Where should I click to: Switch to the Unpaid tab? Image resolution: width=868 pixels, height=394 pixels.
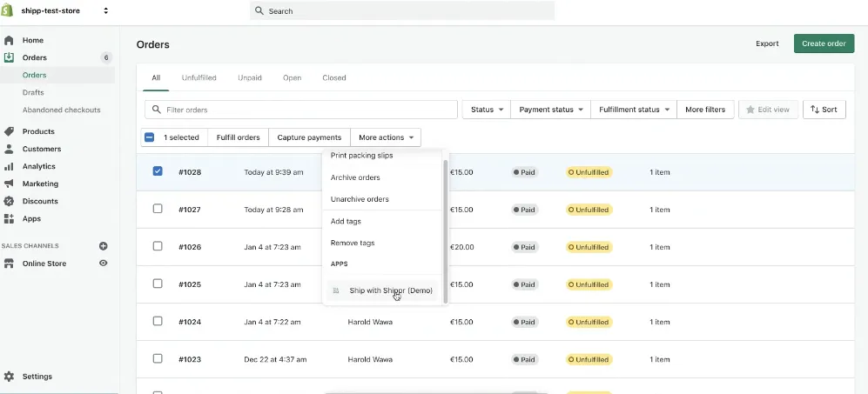point(250,78)
